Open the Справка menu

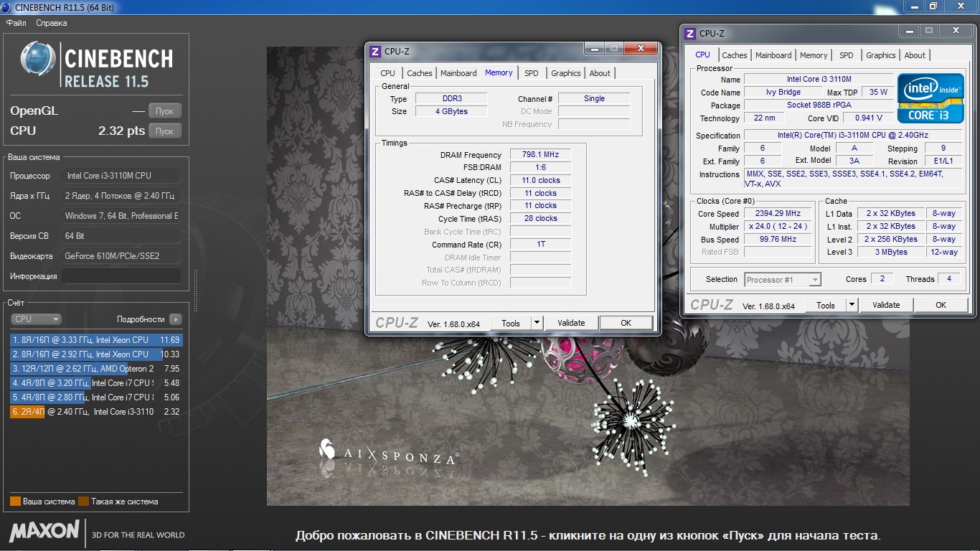[x=52, y=23]
